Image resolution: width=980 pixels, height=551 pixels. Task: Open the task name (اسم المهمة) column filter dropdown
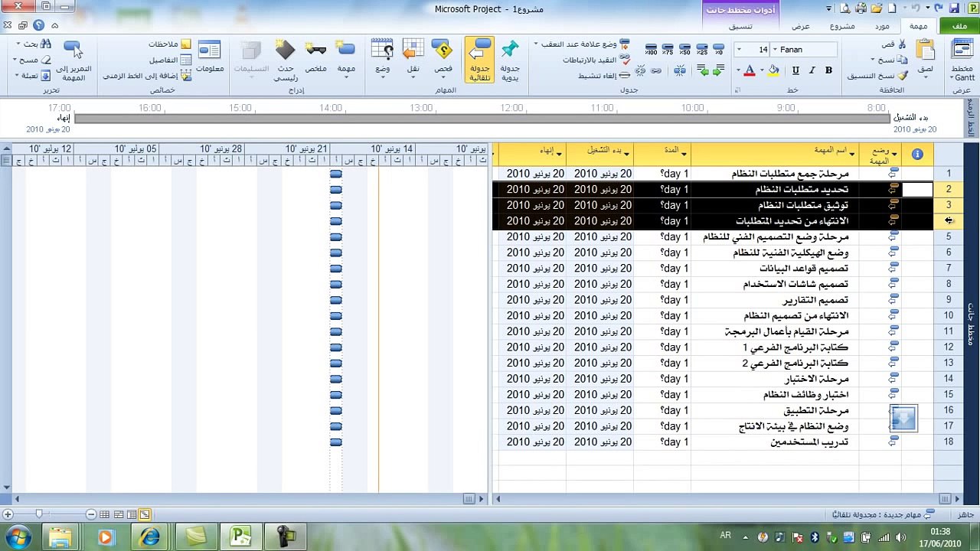(852, 155)
